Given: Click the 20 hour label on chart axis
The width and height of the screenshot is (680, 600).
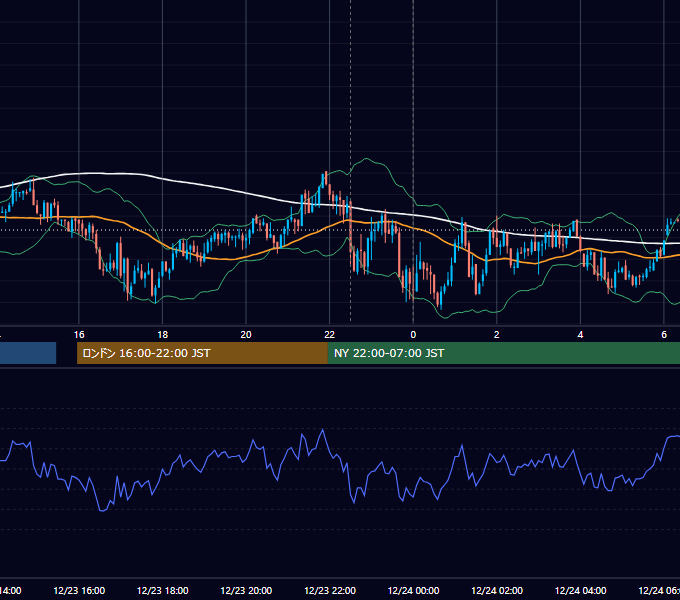Looking at the screenshot, I should 246,335.
